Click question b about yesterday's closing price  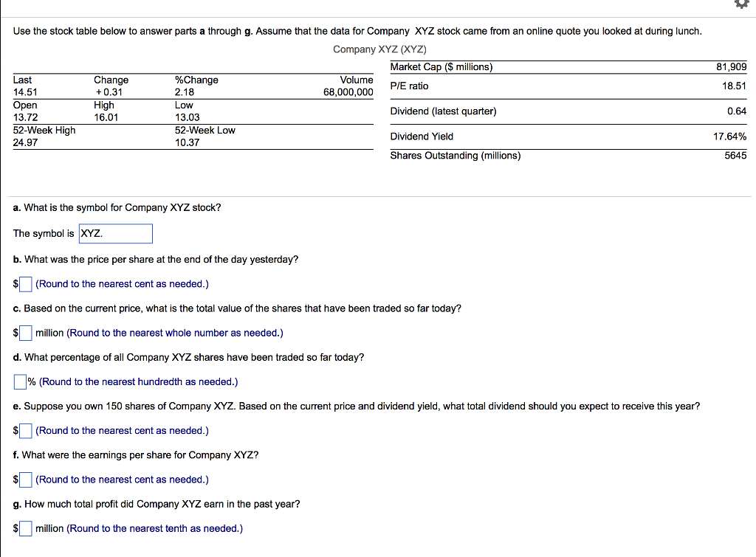pyautogui.click(x=156, y=260)
